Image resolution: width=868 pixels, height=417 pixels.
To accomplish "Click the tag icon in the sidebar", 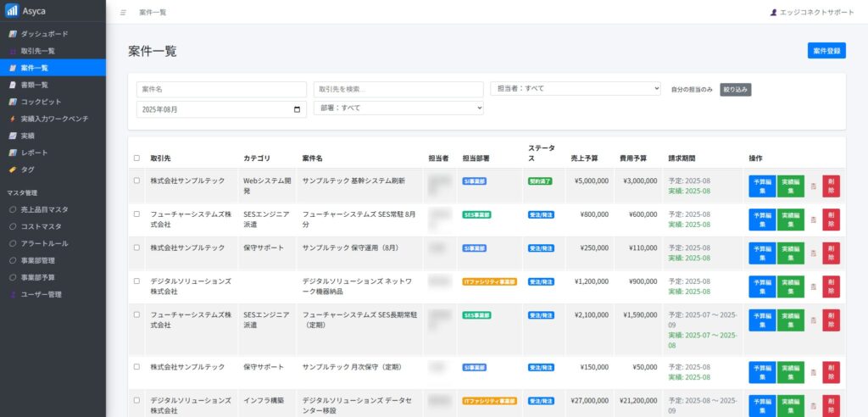I will [13, 170].
